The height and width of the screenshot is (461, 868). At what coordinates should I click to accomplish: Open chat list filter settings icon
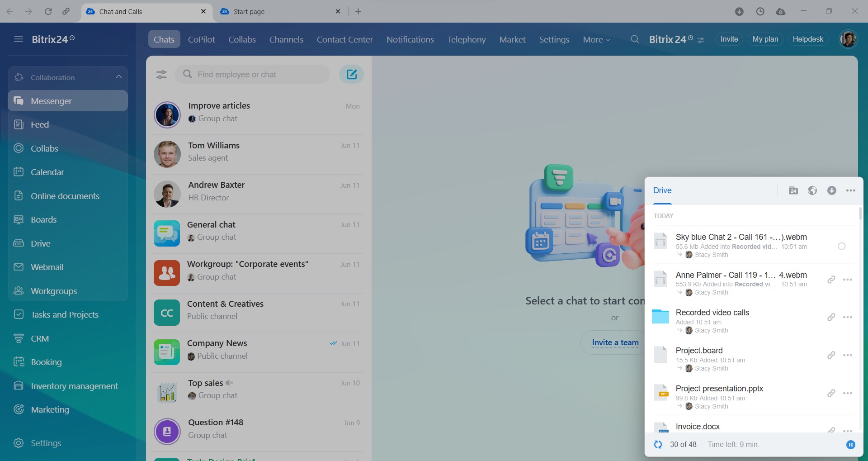tap(161, 75)
